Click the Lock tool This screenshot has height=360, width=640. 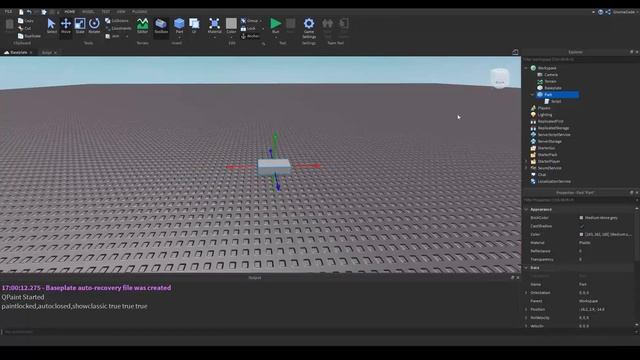point(248,29)
